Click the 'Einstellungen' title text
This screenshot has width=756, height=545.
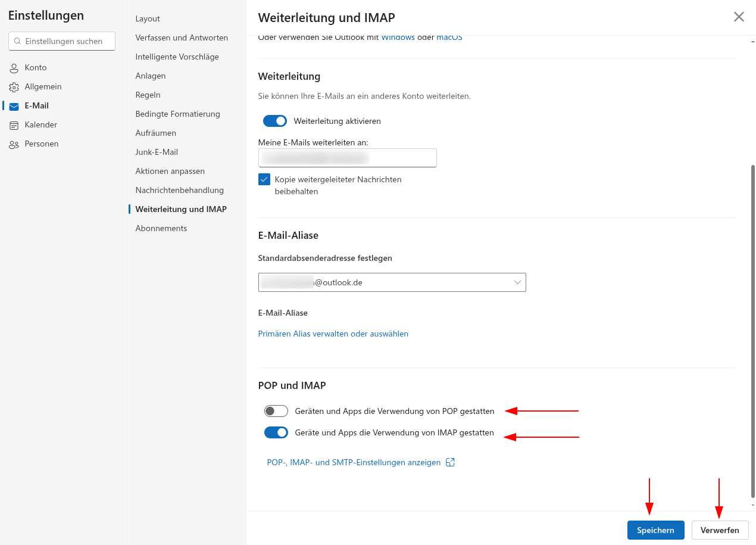(x=46, y=15)
